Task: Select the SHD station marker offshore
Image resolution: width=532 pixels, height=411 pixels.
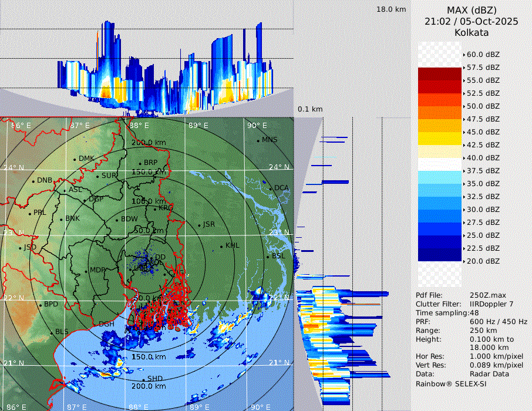Action: tap(143, 379)
